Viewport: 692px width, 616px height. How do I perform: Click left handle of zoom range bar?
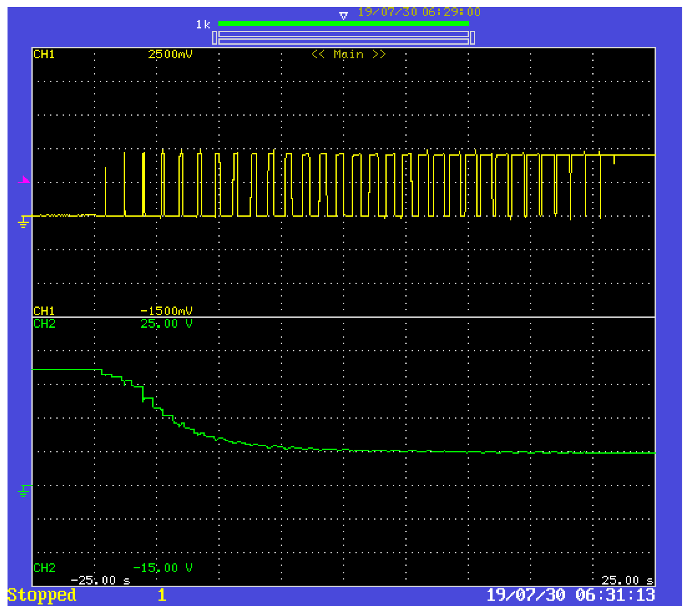[x=215, y=38]
